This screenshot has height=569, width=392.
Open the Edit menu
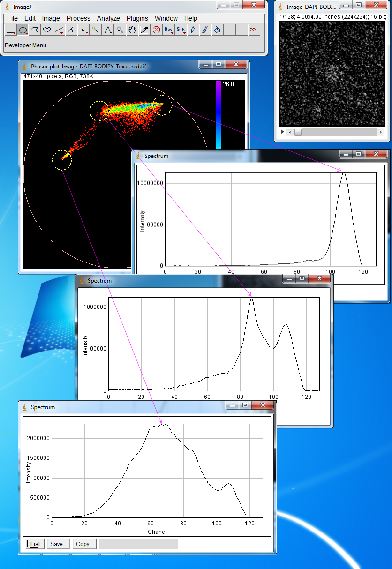point(30,18)
